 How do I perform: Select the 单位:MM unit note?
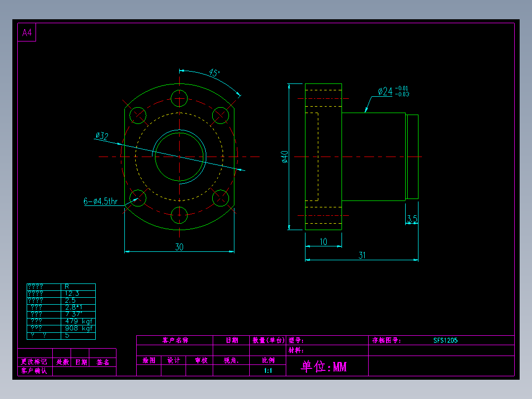pos(324,366)
